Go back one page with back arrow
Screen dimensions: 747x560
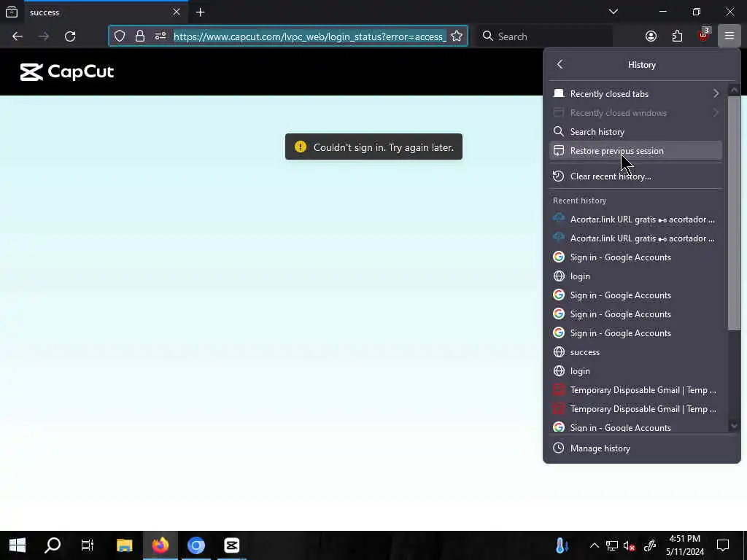click(x=18, y=36)
